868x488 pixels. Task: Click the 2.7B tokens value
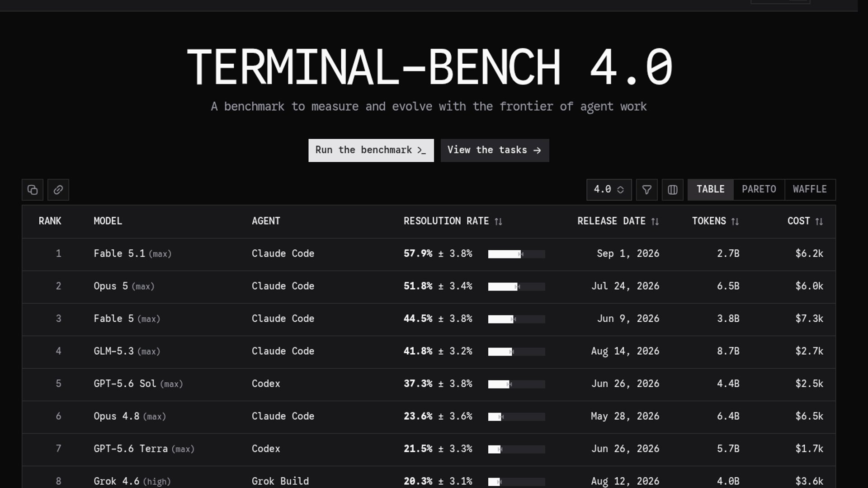click(x=728, y=254)
